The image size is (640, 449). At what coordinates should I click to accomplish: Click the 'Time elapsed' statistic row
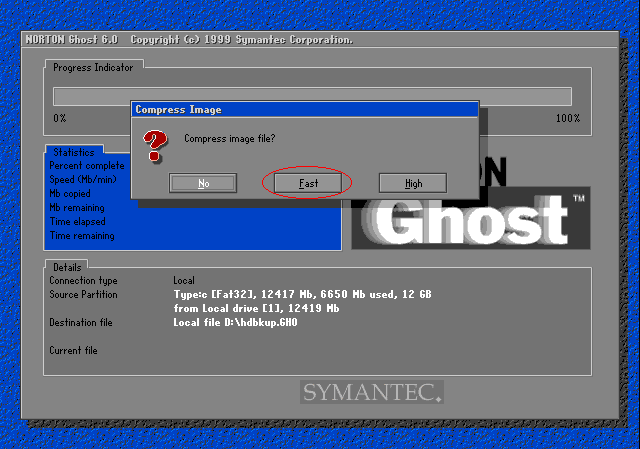pyautogui.click(x=78, y=221)
